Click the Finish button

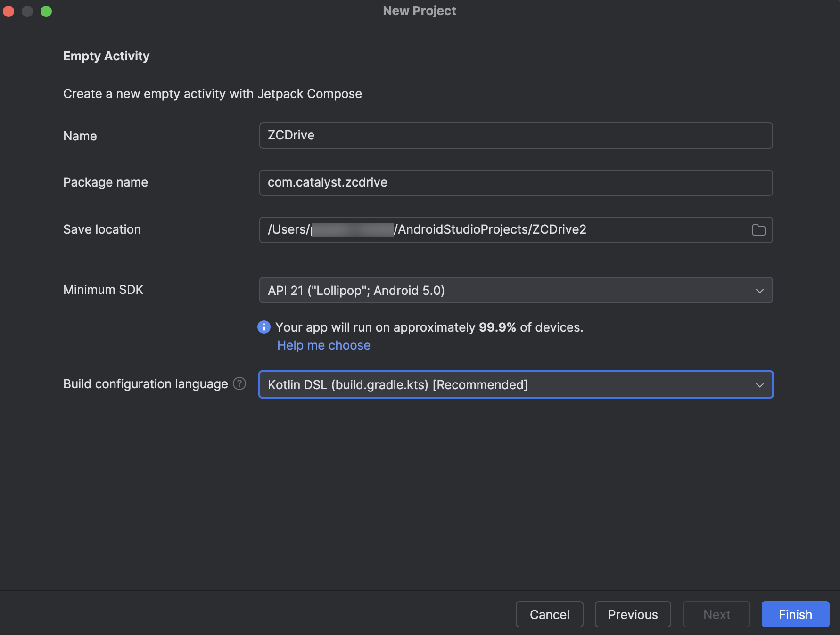795,614
